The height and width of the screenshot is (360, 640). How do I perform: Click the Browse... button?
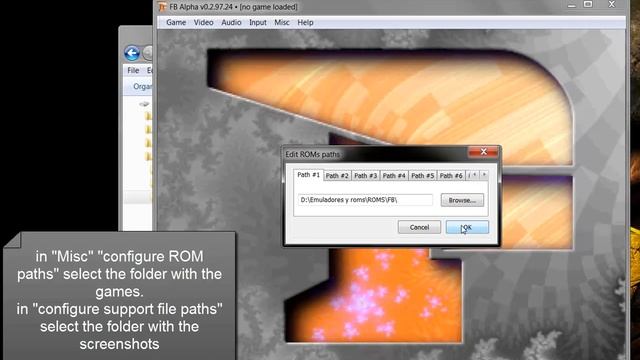[x=462, y=200]
